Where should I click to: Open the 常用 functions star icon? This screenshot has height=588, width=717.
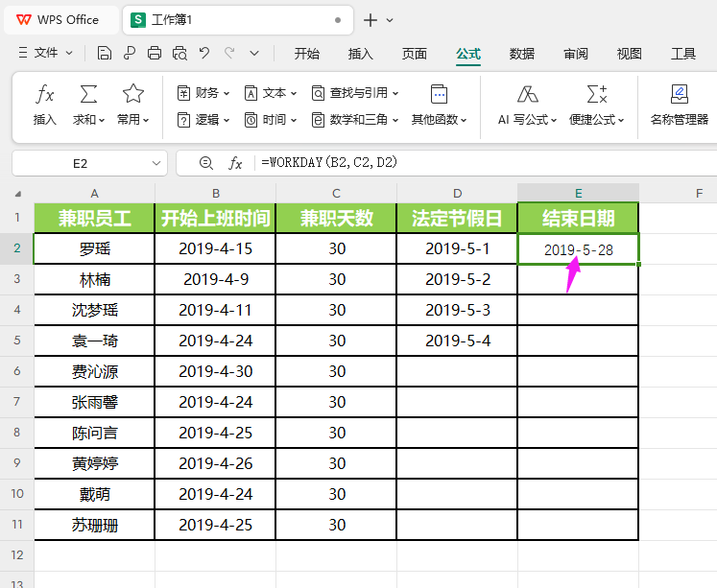coord(133,94)
